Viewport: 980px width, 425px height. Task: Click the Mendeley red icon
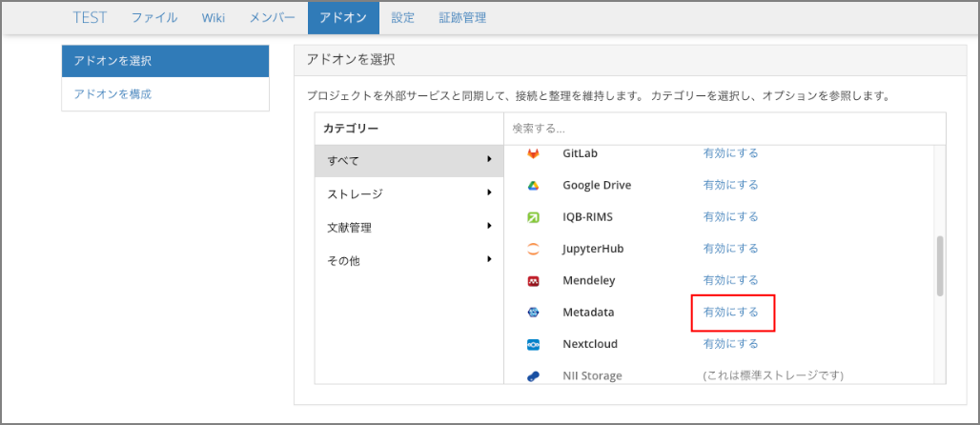534,281
